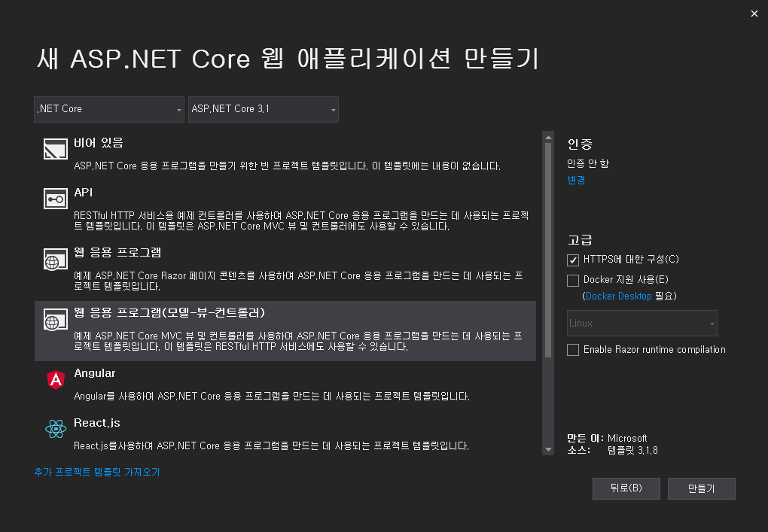Screen dimensions: 768x532
Task: Uncheck HTTPS에 대한 구성 checkbox
Action: point(572,260)
